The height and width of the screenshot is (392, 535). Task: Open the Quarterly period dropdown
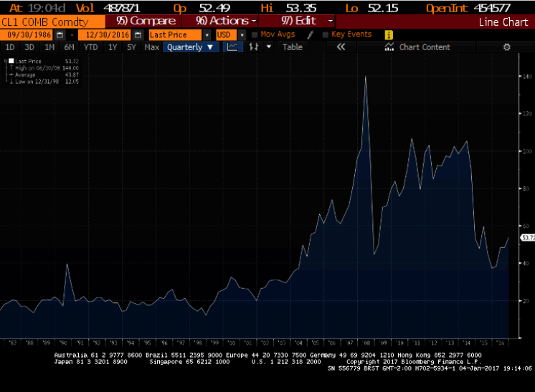coord(191,47)
